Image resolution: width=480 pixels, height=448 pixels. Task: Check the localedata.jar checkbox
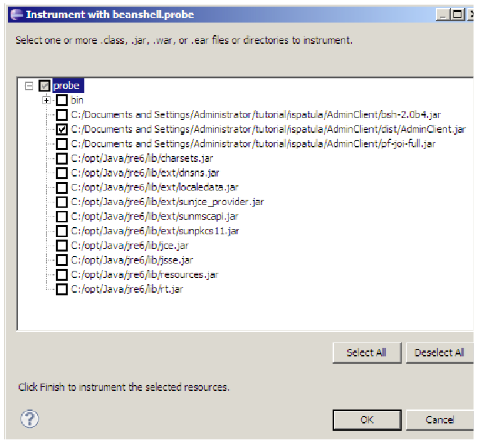click(62, 188)
